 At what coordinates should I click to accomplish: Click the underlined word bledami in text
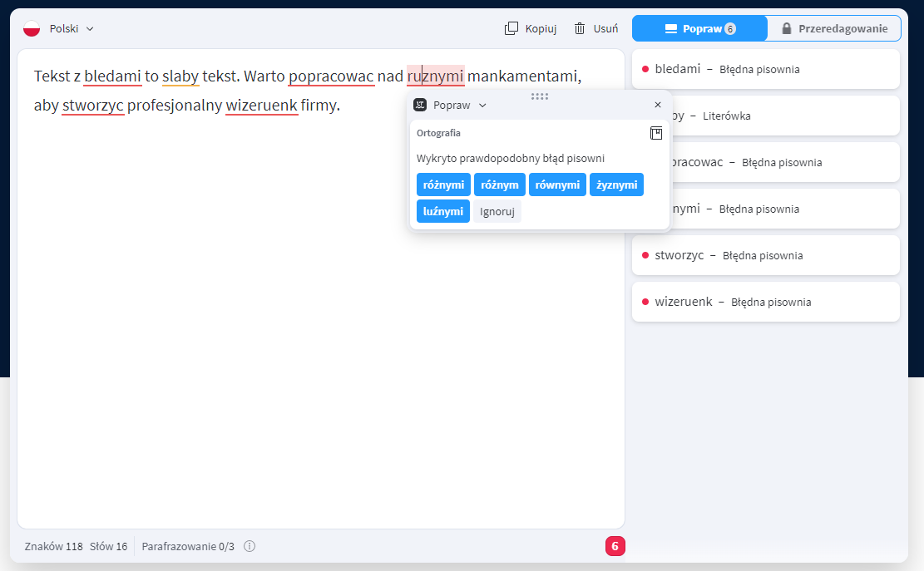(112, 76)
